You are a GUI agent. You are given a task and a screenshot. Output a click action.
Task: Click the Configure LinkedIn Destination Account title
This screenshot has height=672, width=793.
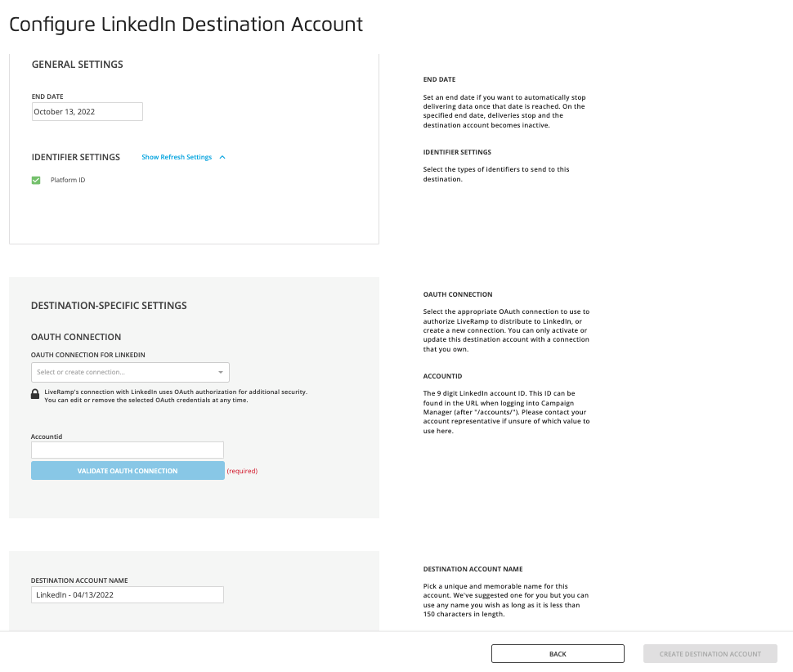coord(186,25)
